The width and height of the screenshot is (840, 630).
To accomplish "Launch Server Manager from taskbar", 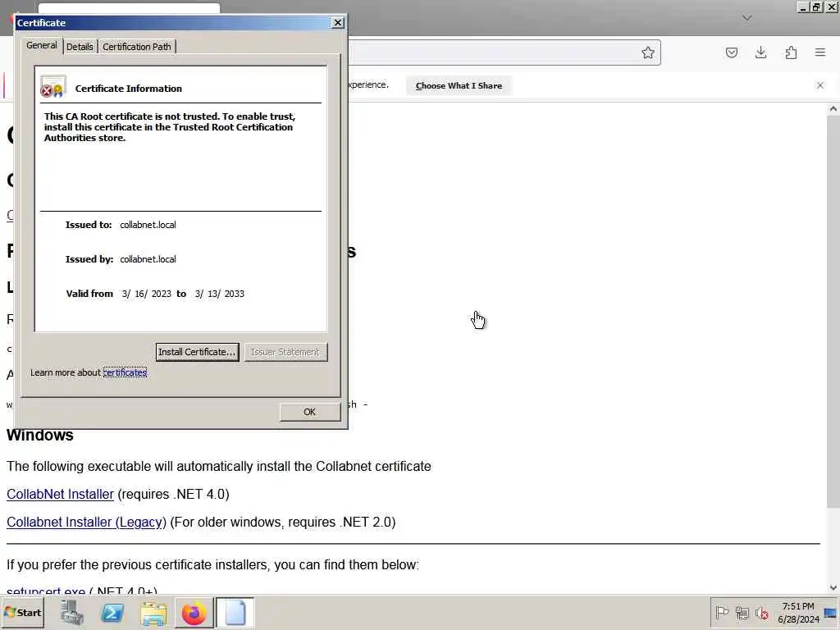I will (x=72, y=612).
